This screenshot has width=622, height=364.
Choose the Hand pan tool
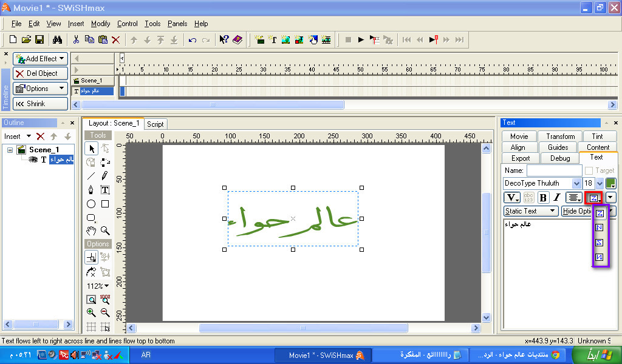[x=91, y=231]
